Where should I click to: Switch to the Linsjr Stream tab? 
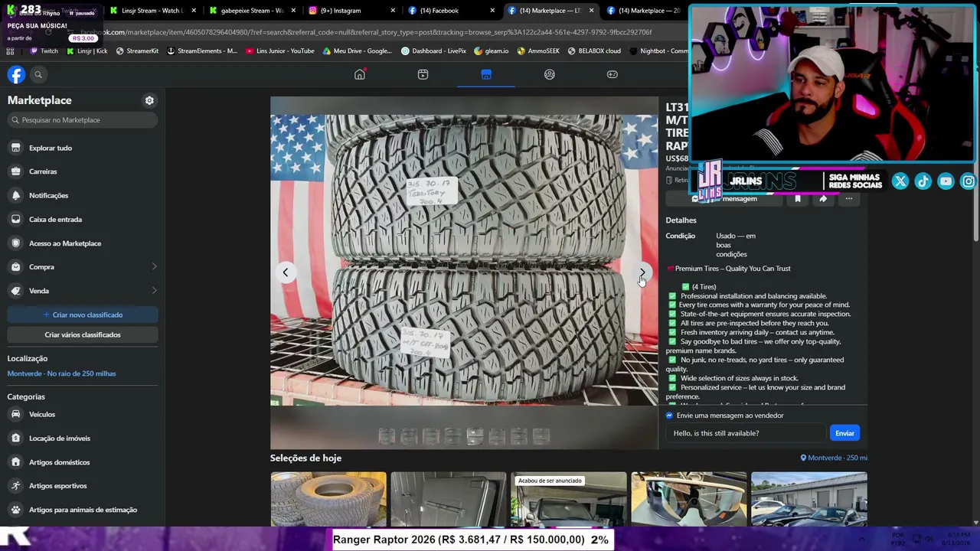point(153,11)
